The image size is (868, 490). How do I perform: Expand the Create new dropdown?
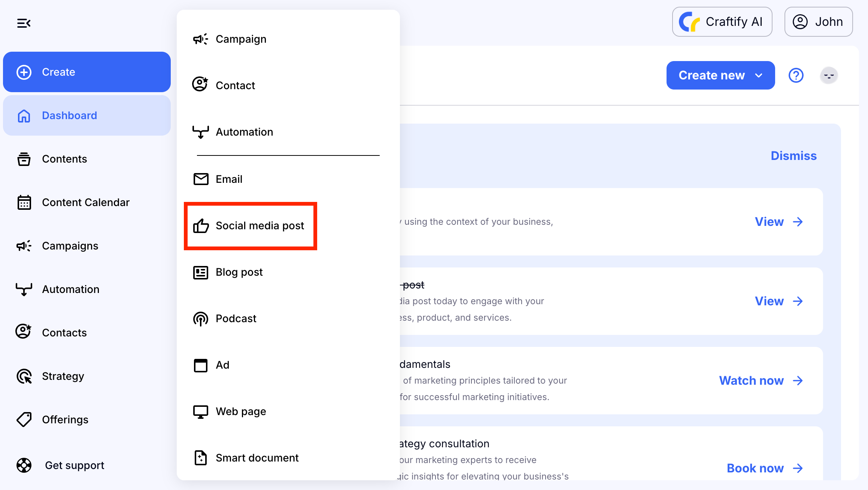click(x=720, y=75)
